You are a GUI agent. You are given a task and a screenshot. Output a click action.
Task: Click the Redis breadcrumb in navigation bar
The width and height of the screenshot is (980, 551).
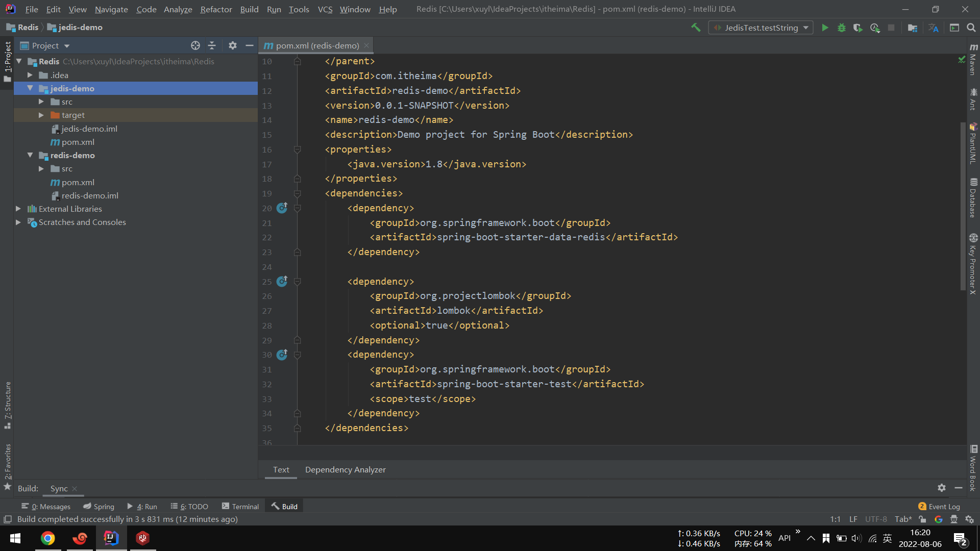coord(22,28)
